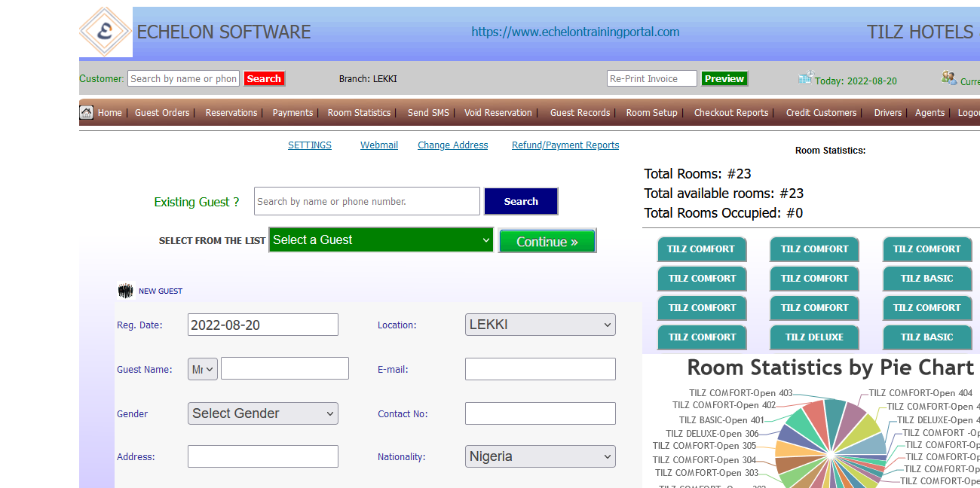Open the Location dropdown showing LEKKI
The height and width of the screenshot is (488, 980).
pos(541,325)
